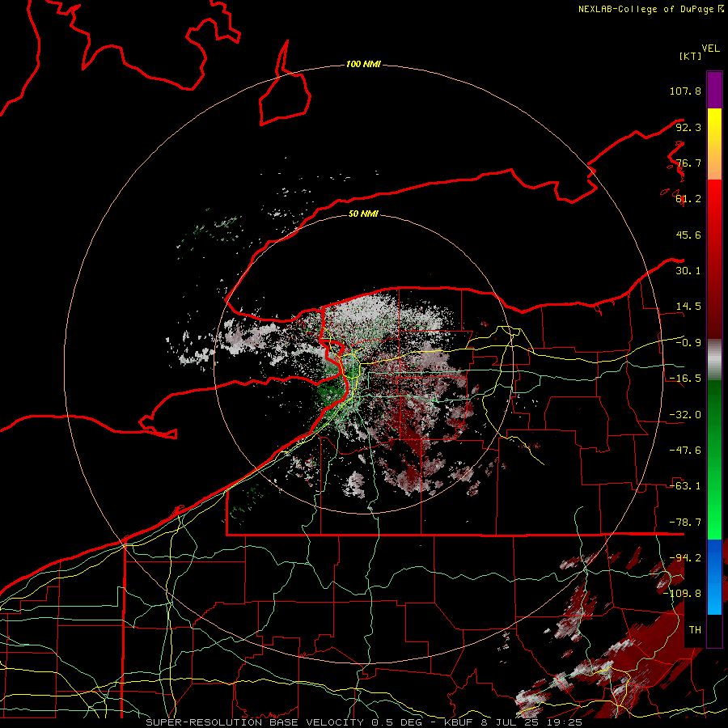Click the 14.5 velocity scale value
The image size is (728, 728).
[x=688, y=307]
